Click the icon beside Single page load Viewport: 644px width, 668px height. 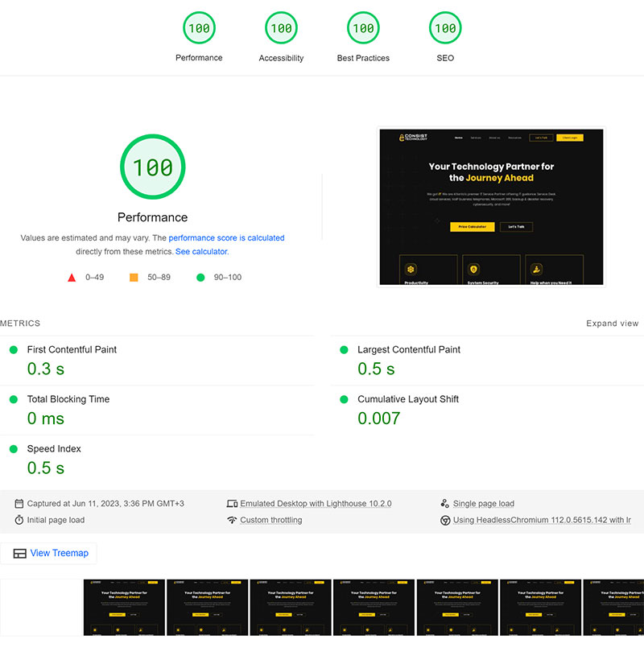[x=445, y=504]
